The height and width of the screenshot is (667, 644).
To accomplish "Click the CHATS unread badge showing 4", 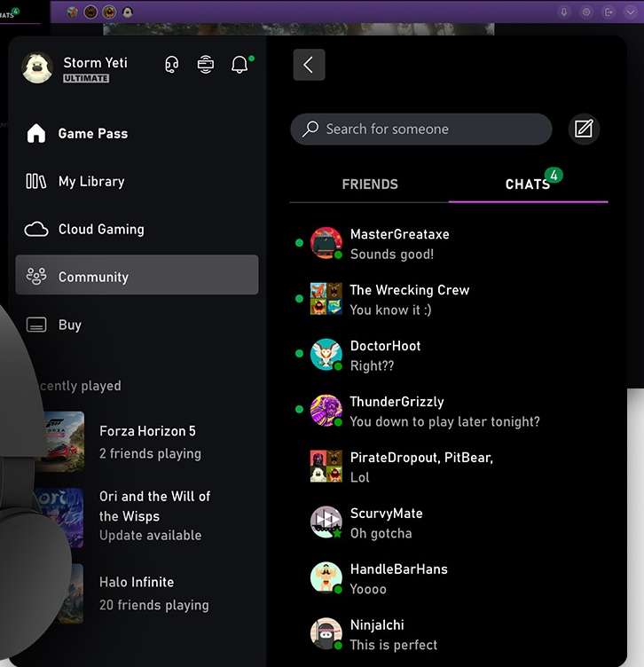I will [x=554, y=176].
